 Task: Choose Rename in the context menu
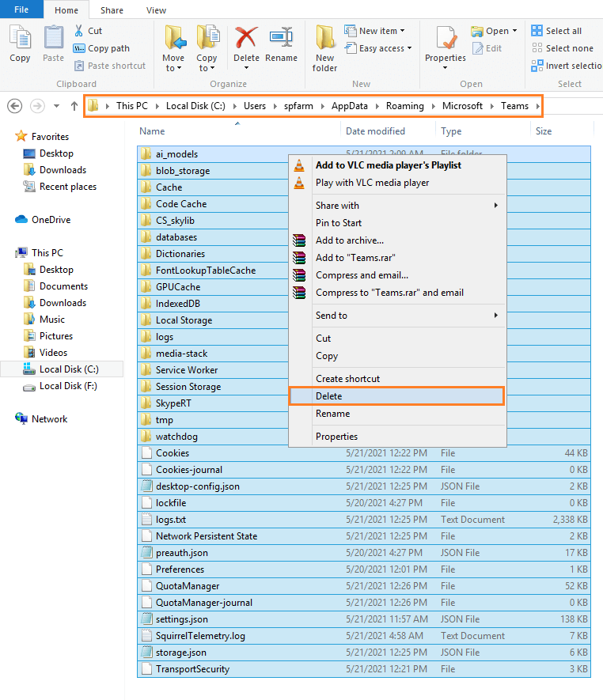click(397, 414)
